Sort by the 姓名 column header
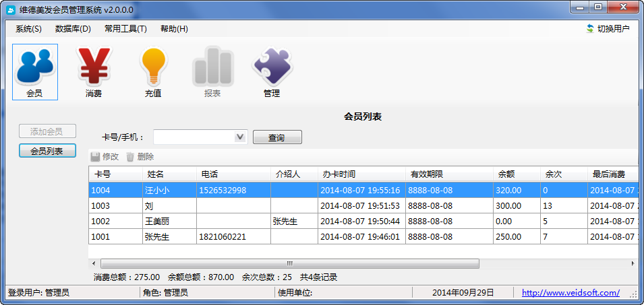644x305 pixels. (x=169, y=174)
